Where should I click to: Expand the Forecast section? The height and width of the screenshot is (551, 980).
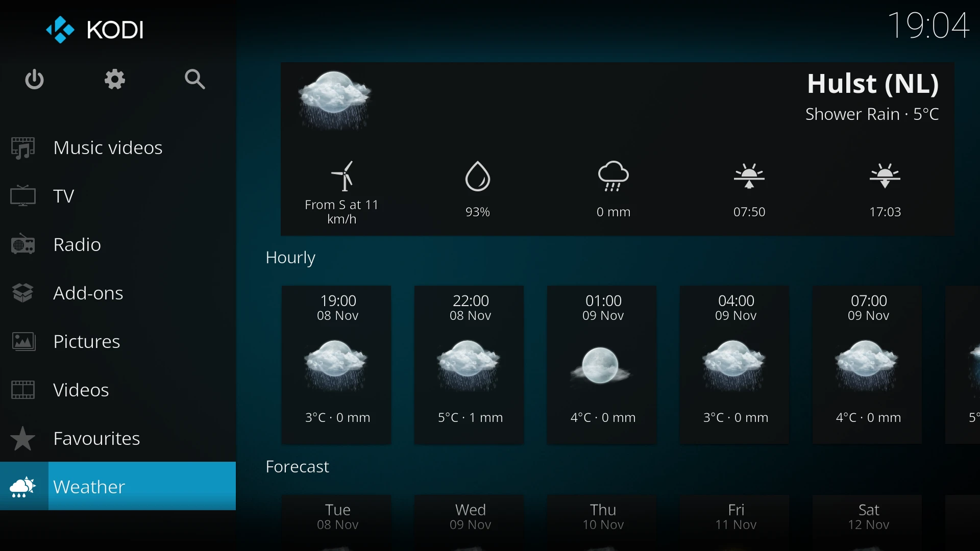click(297, 466)
